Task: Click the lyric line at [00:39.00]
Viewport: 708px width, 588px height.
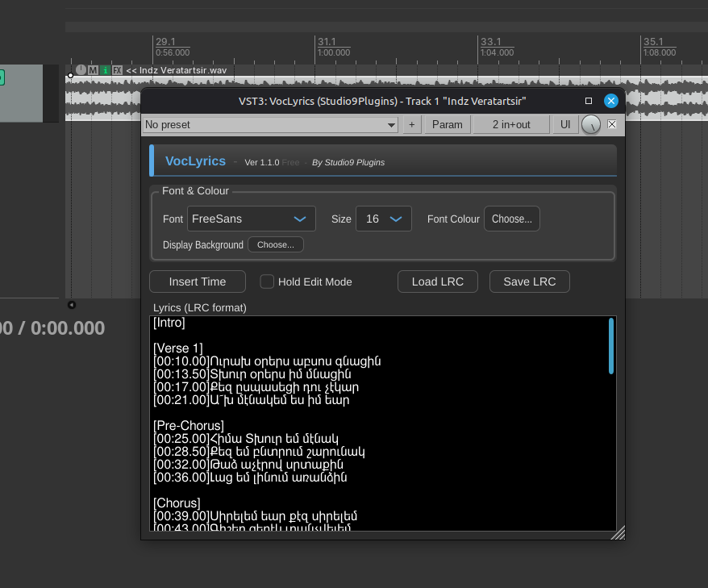Action: 255,516
